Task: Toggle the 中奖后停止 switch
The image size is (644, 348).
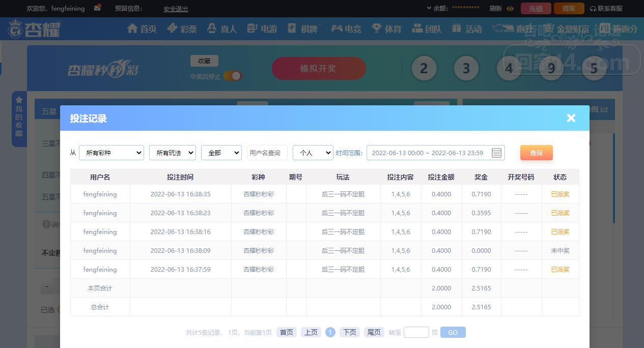Action: (232, 76)
